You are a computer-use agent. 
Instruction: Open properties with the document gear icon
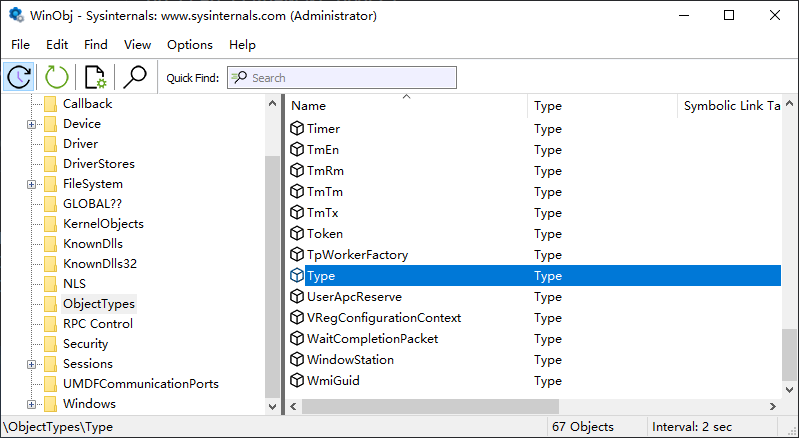[95, 77]
